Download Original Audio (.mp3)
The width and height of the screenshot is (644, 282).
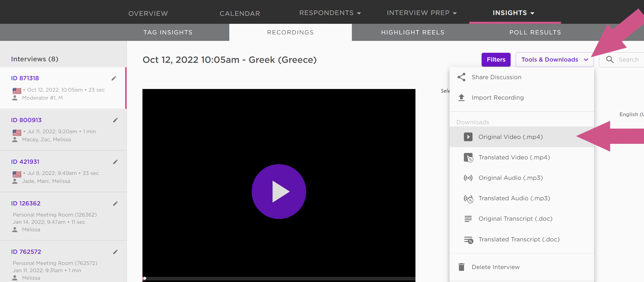[x=522, y=178]
